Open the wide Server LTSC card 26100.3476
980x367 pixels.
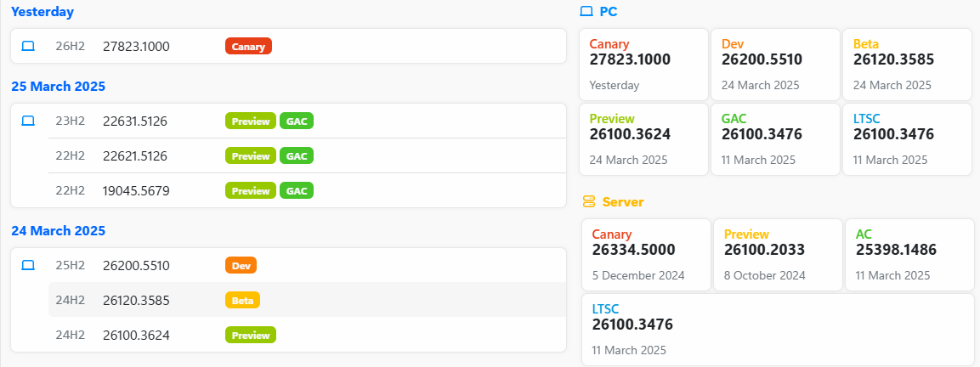point(778,330)
